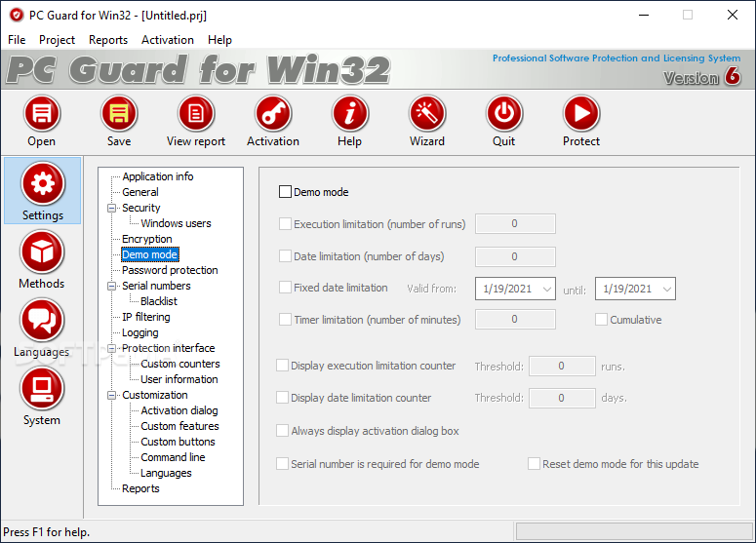
Task: Select Password protection tree item
Action: (x=170, y=270)
